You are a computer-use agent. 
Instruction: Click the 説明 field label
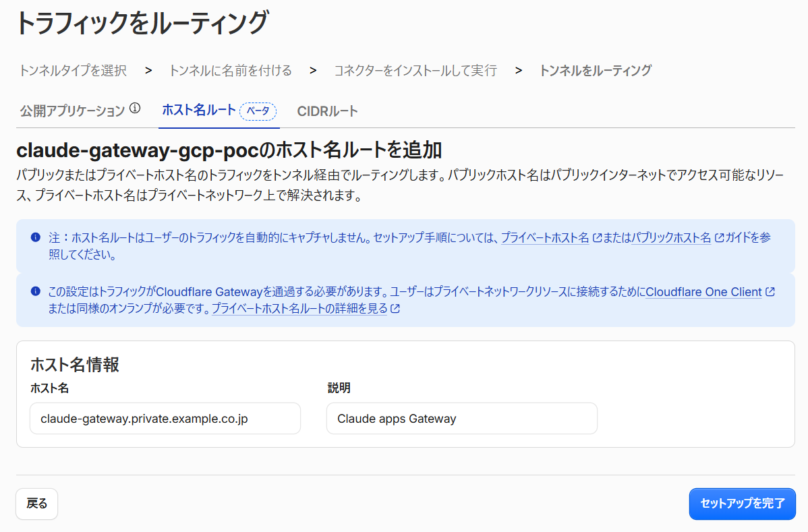[x=339, y=388]
